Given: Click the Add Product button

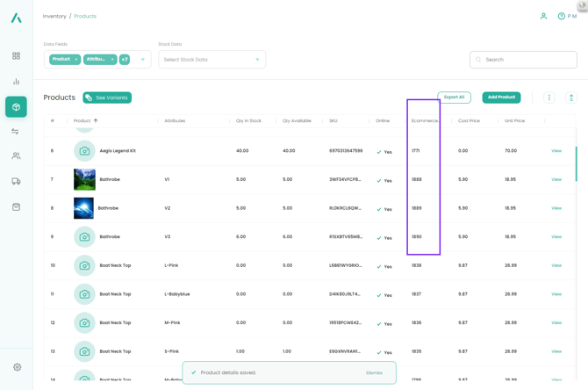Looking at the screenshot, I should 501,97.
